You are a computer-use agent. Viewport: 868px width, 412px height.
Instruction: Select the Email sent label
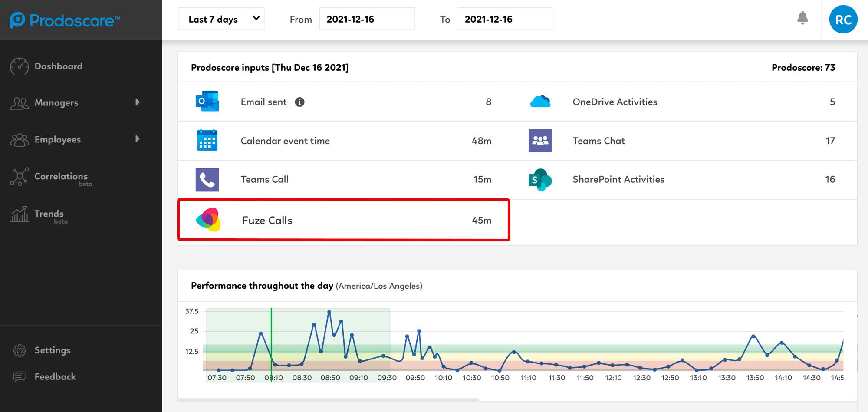pos(263,102)
